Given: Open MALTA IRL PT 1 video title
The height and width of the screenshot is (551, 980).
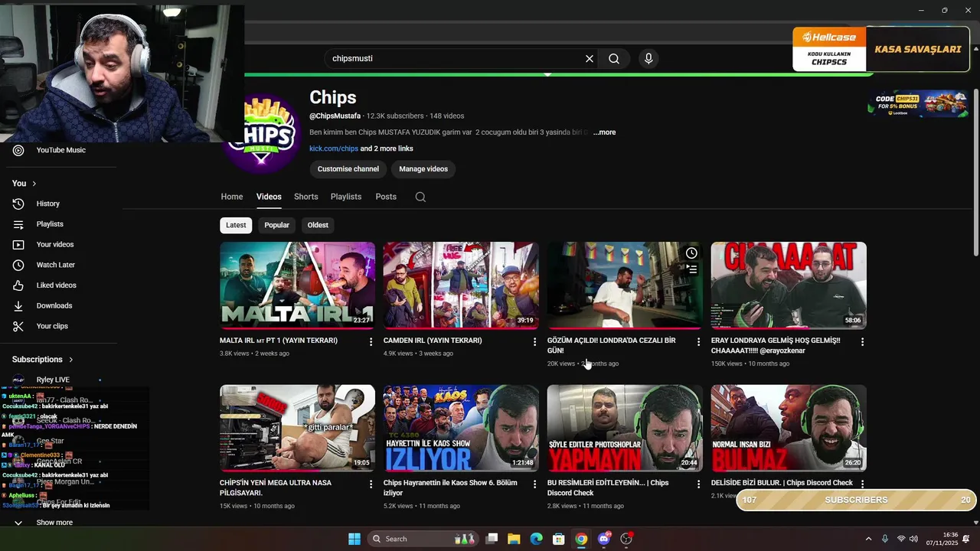Looking at the screenshot, I should pyautogui.click(x=279, y=341).
